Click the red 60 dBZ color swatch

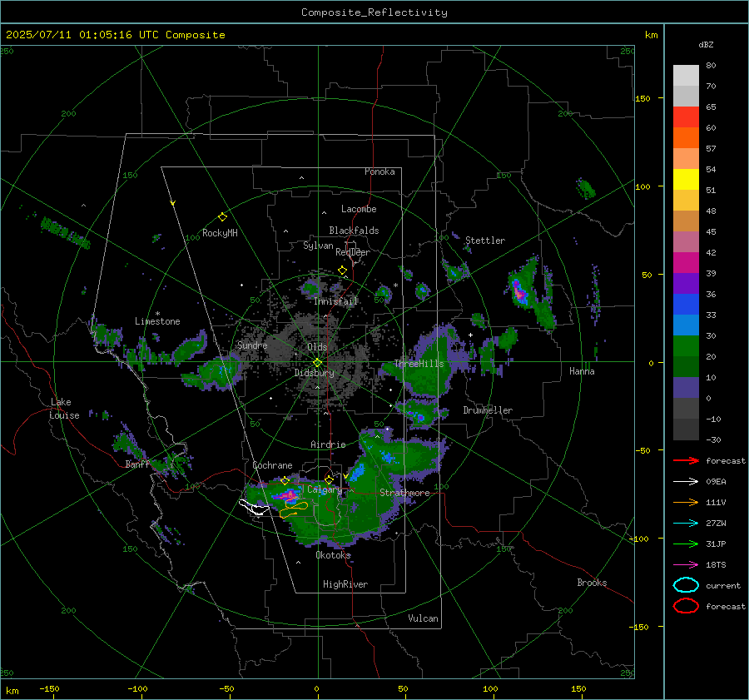point(686,117)
